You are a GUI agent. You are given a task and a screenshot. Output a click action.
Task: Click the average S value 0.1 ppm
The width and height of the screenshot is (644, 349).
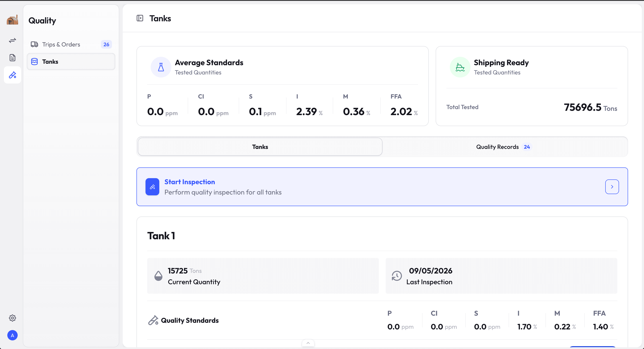[x=263, y=111]
